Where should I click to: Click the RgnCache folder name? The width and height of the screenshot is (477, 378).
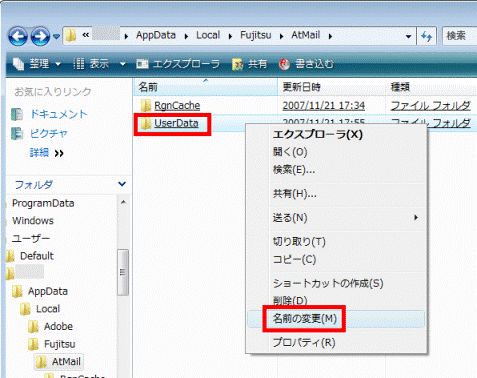point(177,106)
